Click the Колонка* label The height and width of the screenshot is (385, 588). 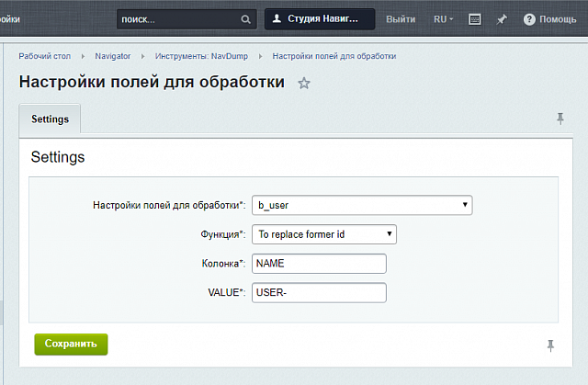[223, 264]
